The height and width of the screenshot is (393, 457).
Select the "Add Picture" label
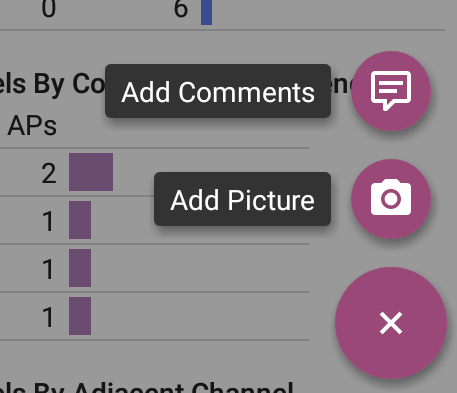(x=242, y=199)
